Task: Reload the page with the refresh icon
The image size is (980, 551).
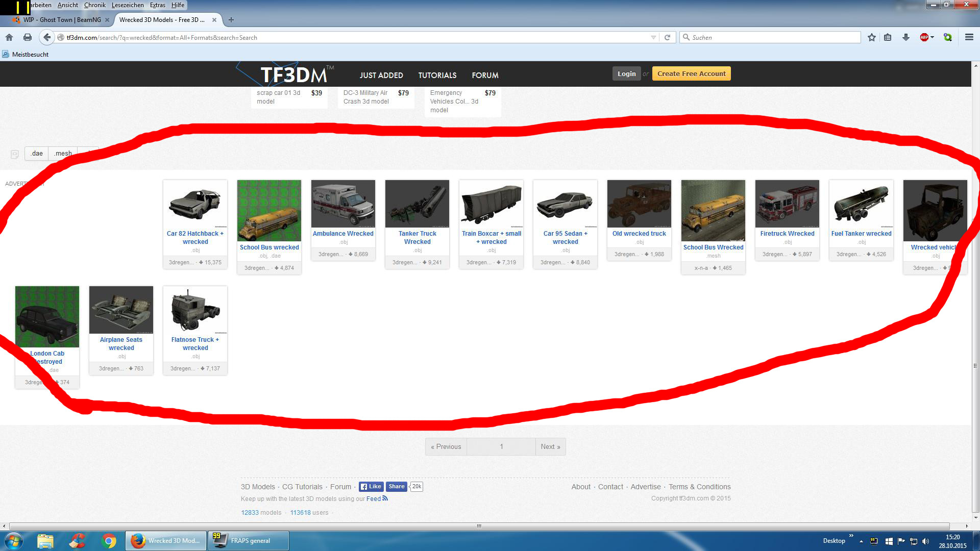Action: click(667, 37)
